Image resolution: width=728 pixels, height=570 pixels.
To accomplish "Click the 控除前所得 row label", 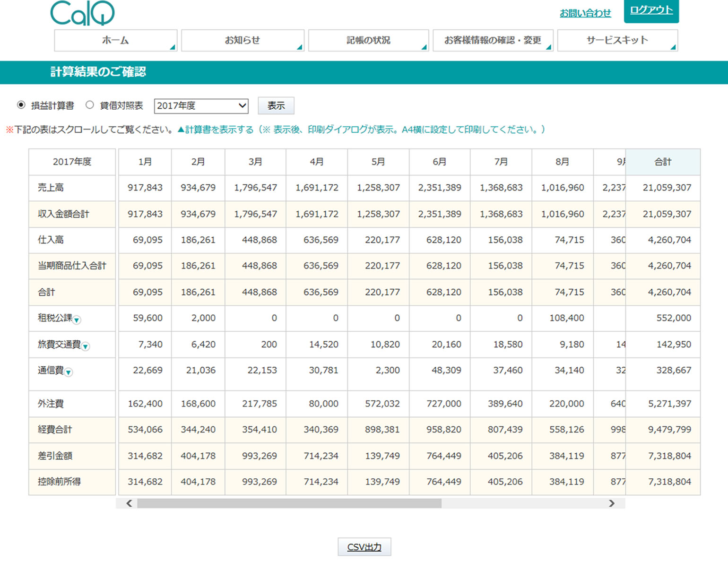I will (x=59, y=482).
